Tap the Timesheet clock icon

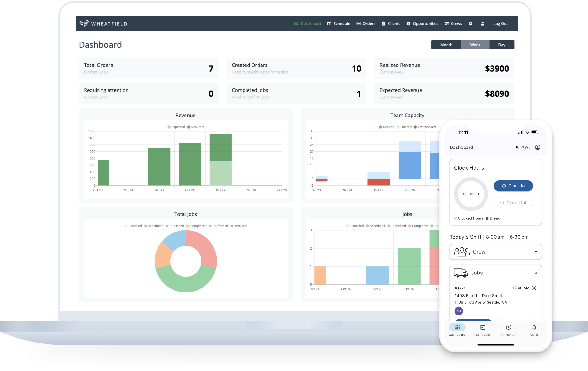pos(508,327)
